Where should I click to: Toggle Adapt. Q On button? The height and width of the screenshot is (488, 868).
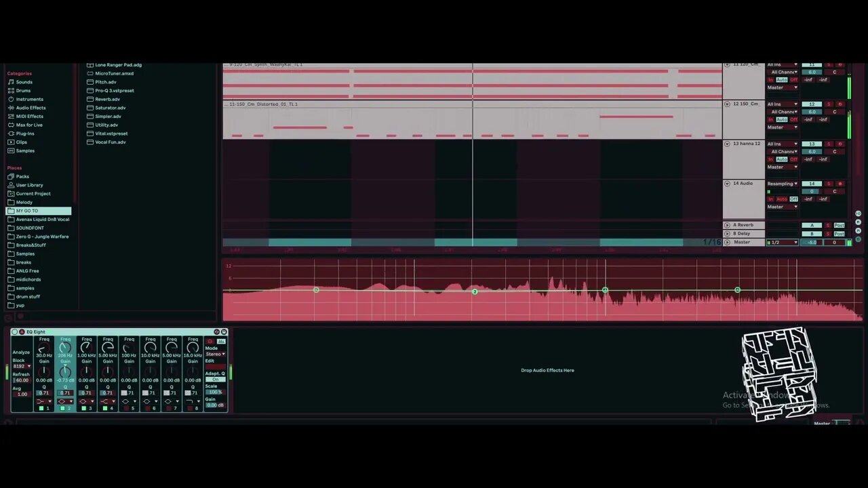tap(216, 379)
